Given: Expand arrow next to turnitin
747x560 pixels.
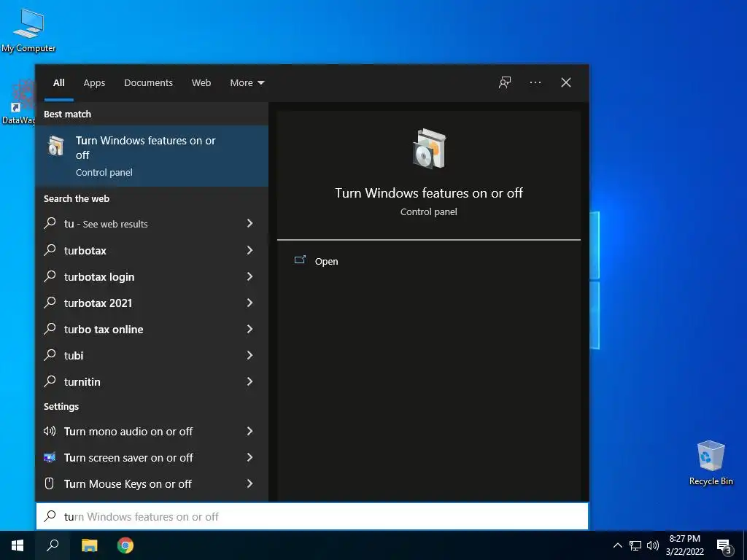Looking at the screenshot, I should point(249,381).
